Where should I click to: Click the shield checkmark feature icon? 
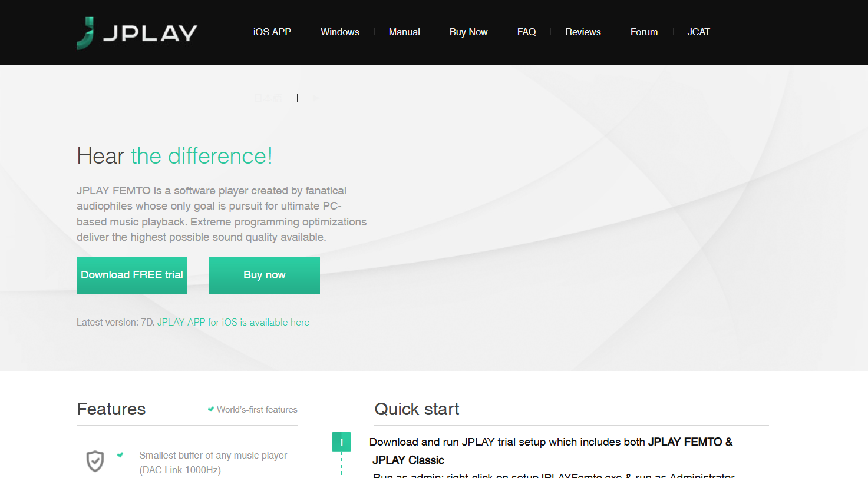(x=95, y=462)
